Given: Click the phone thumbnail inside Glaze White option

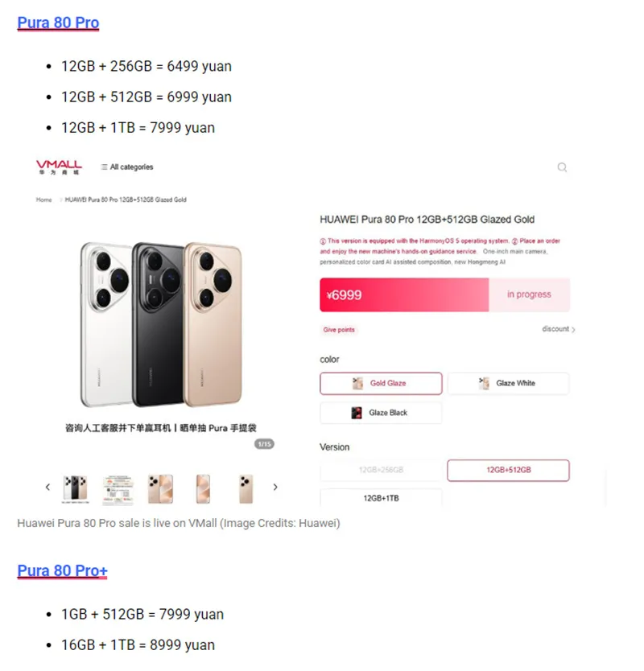Looking at the screenshot, I should click(x=484, y=383).
